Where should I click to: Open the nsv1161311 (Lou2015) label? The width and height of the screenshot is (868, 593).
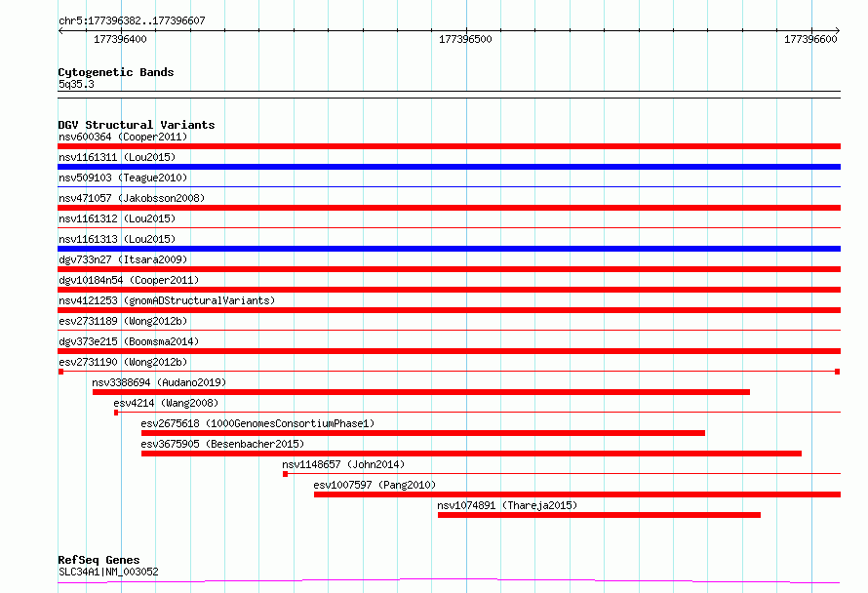117,157
